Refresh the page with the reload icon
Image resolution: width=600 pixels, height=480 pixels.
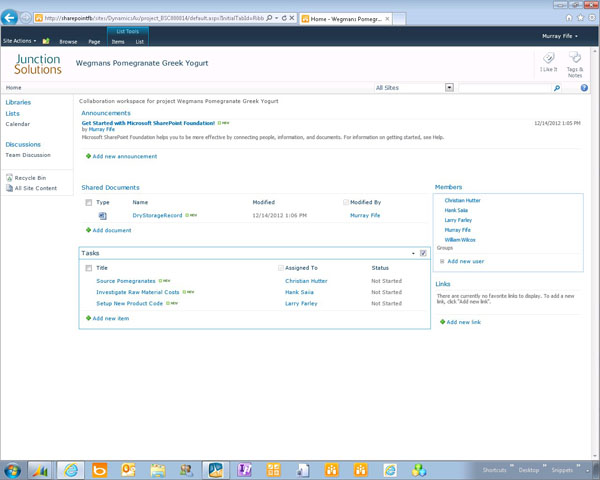[x=284, y=18]
